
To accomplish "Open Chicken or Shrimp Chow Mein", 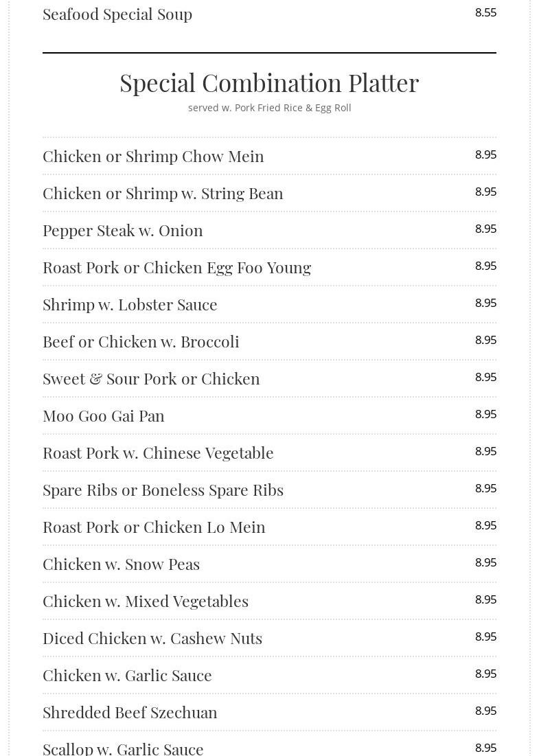I will (153, 156).
